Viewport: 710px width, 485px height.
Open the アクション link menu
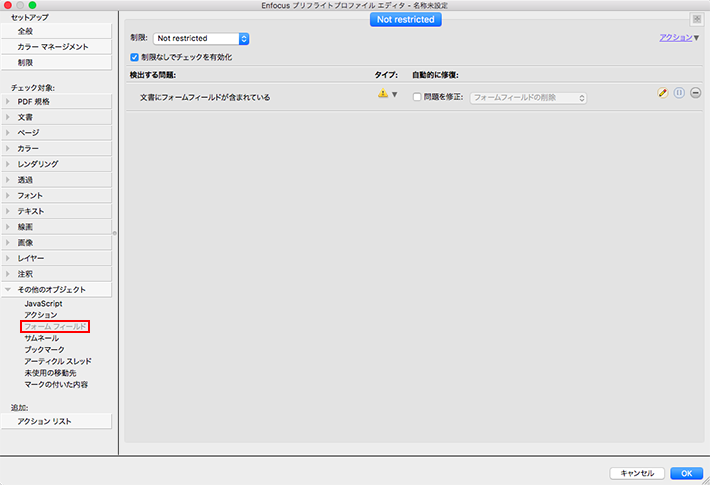click(679, 37)
